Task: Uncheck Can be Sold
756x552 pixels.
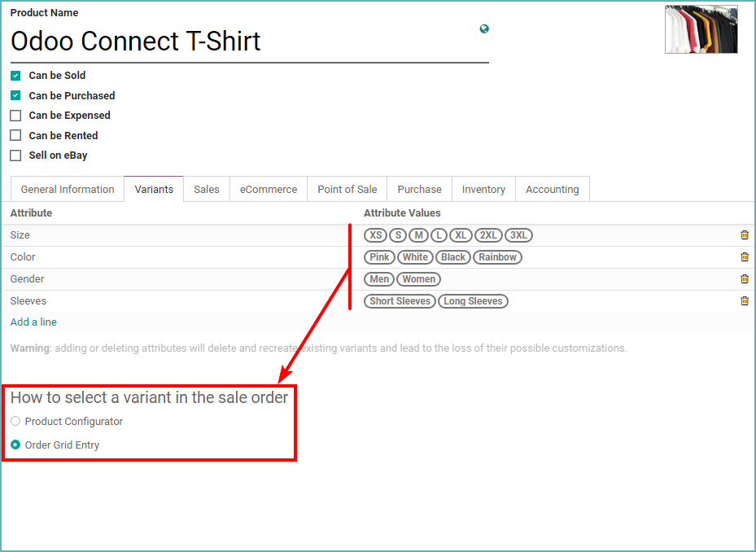Action: tap(15, 75)
